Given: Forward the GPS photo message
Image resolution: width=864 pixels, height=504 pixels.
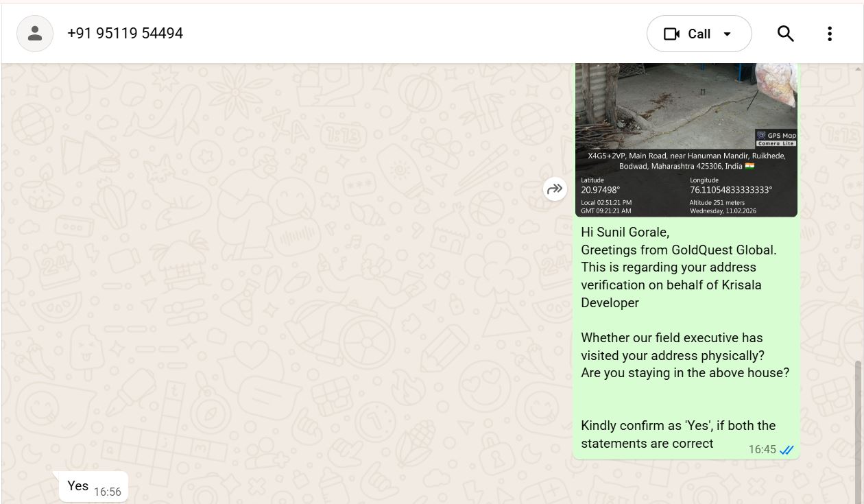Looking at the screenshot, I should click(555, 189).
